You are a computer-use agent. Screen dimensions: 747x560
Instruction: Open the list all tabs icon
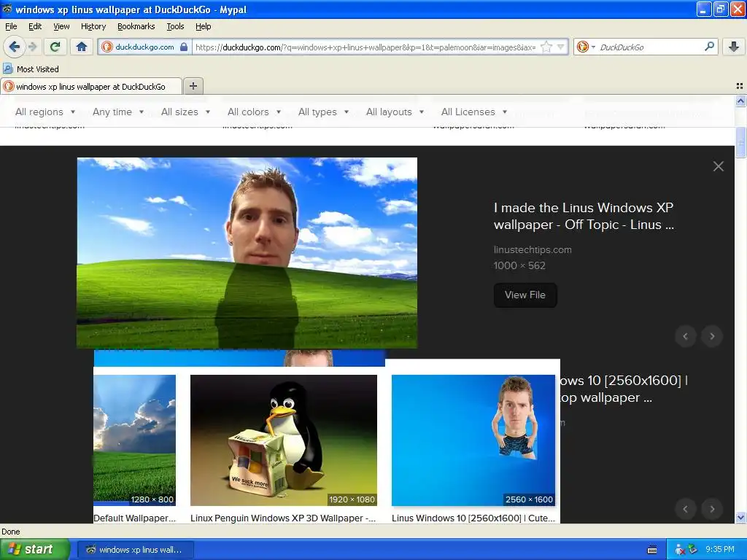pos(740,86)
